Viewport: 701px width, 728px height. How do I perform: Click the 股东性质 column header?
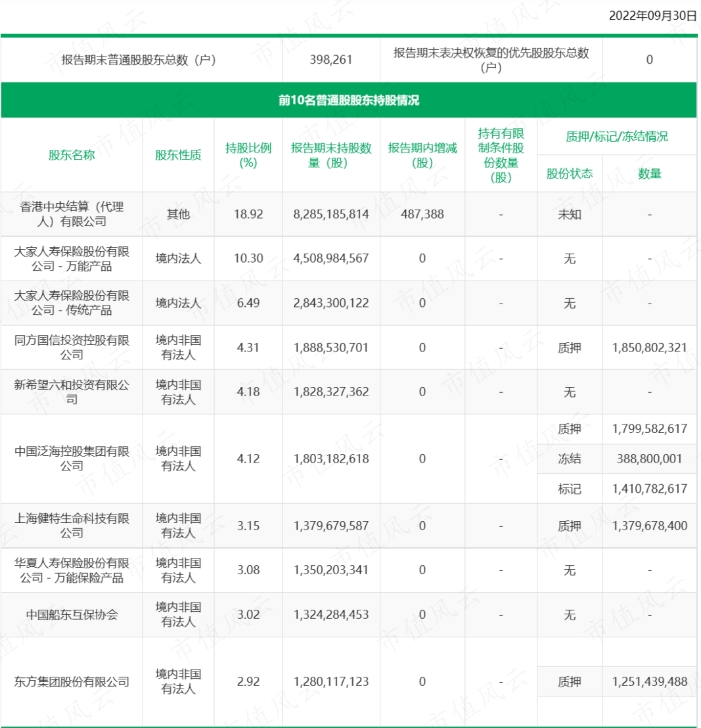(x=178, y=155)
